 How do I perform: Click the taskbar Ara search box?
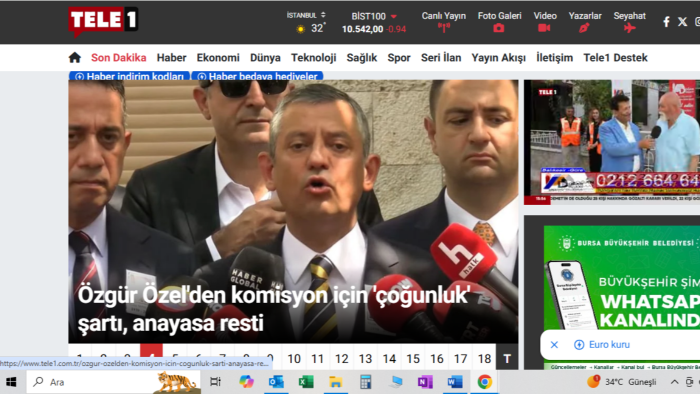click(114, 382)
